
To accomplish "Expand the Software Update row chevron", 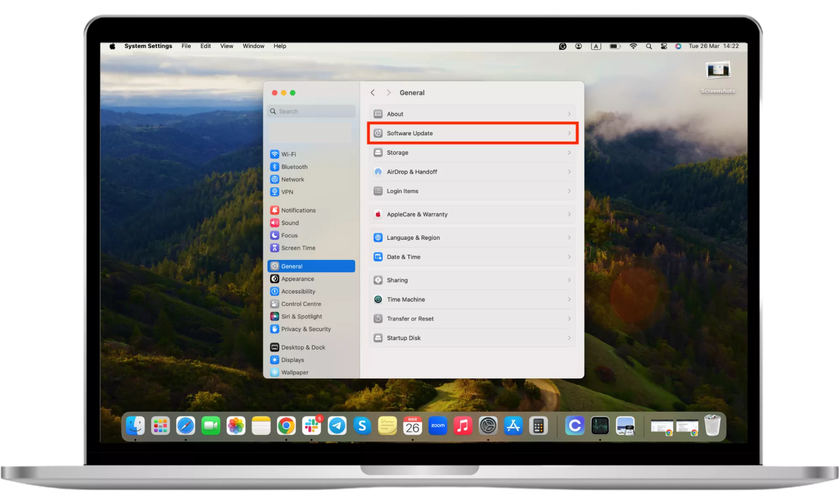I will coord(569,133).
